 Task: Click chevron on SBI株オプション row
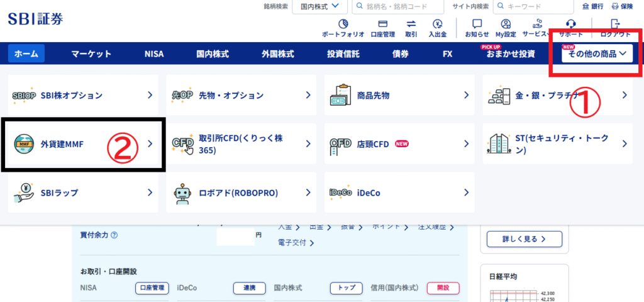pyautogui.click(x=150, y=96)
